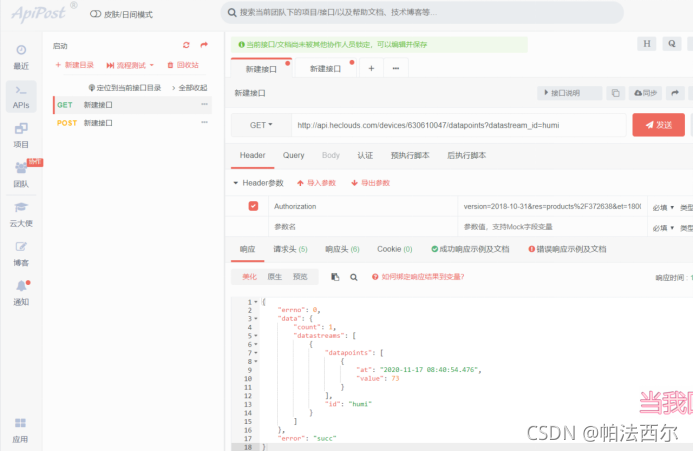The image size is (693, 451).
Task: Switch to the Body tab
Action: coord(331,155)
